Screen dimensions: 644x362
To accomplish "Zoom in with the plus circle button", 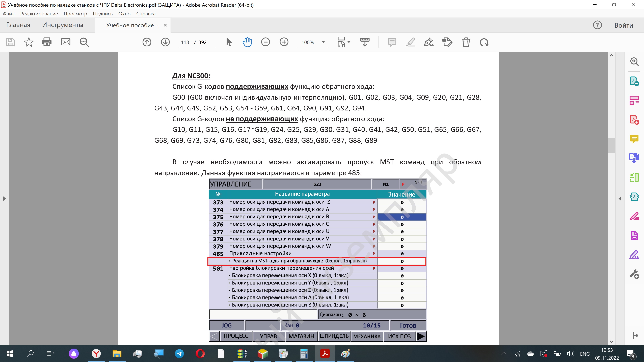I will click(284, 42).
